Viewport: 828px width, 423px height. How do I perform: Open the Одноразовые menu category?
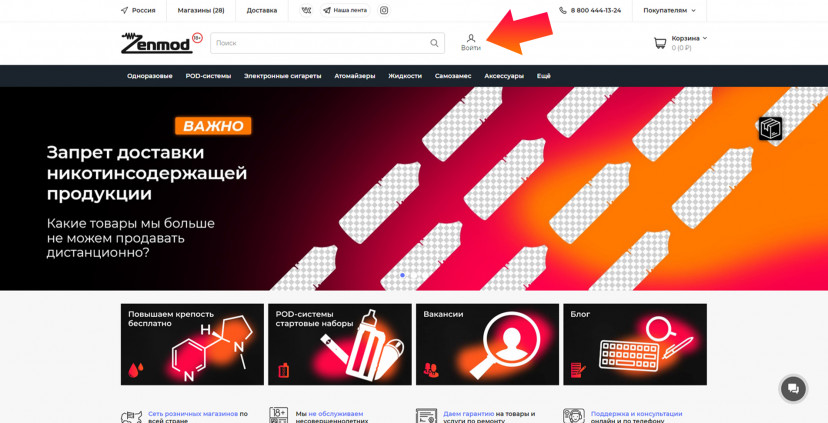point(149,76)
